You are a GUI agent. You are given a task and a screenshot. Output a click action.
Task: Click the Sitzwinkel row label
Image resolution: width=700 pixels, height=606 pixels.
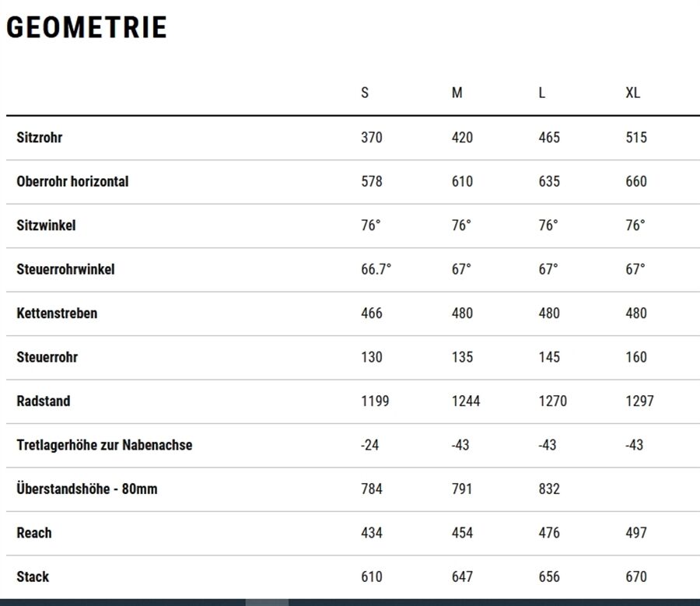(46, 225)
